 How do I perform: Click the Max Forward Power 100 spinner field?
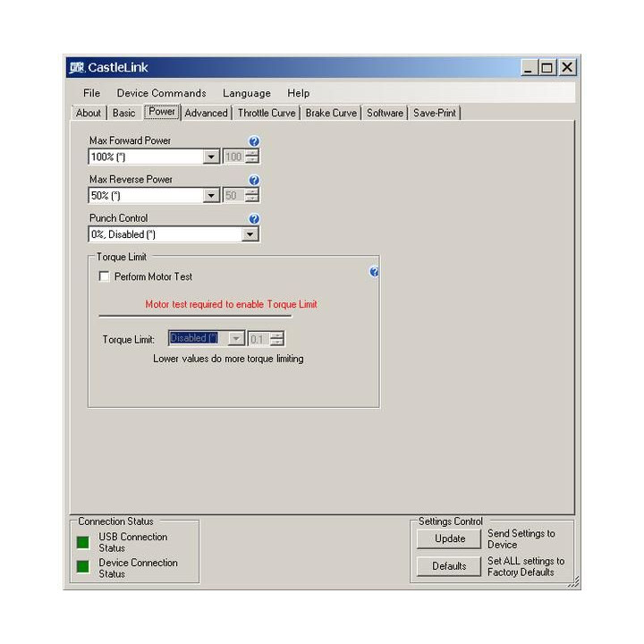pos(241,157)
